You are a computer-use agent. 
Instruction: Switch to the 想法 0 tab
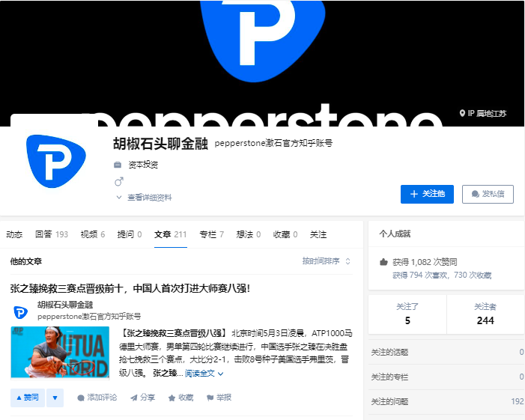click(249, 234)
